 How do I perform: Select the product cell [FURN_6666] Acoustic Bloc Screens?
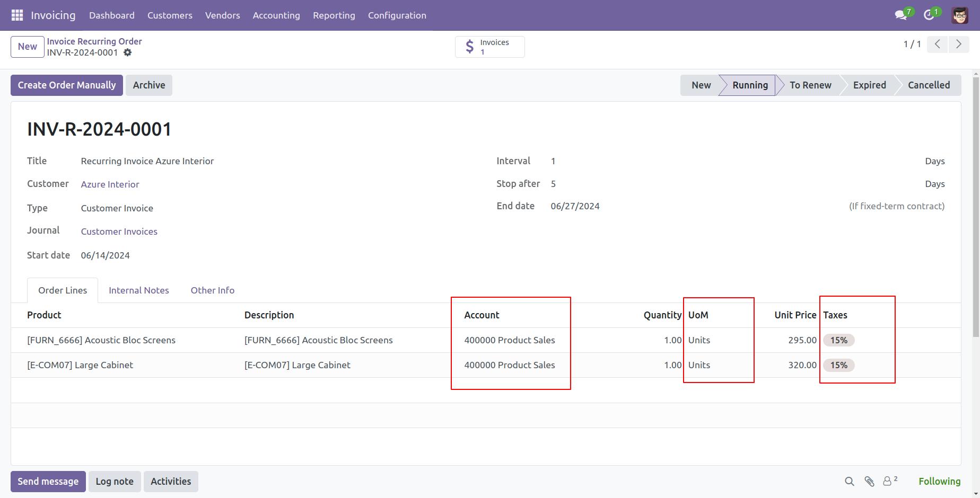[101, 340]
